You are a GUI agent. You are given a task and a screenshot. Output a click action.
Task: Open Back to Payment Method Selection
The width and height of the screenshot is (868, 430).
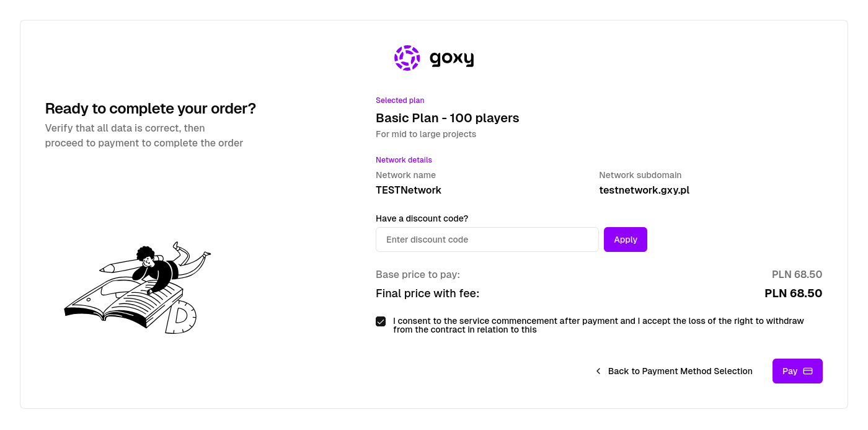tap(680, 370)
